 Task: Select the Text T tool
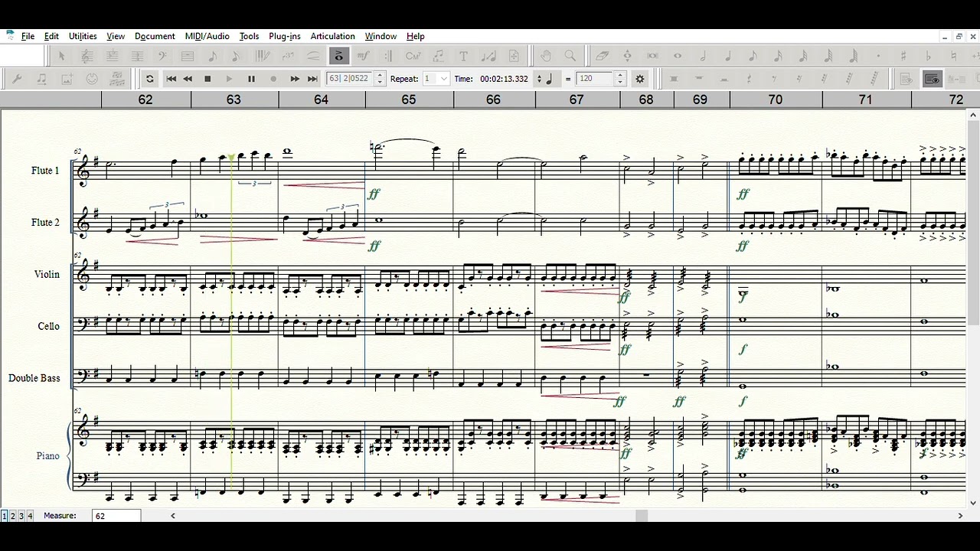463,56
